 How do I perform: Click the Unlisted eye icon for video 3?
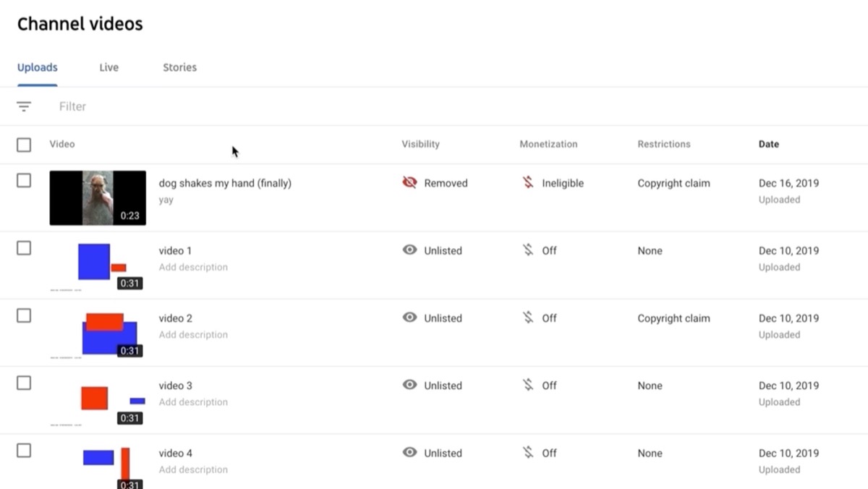(x=409, y=386)
